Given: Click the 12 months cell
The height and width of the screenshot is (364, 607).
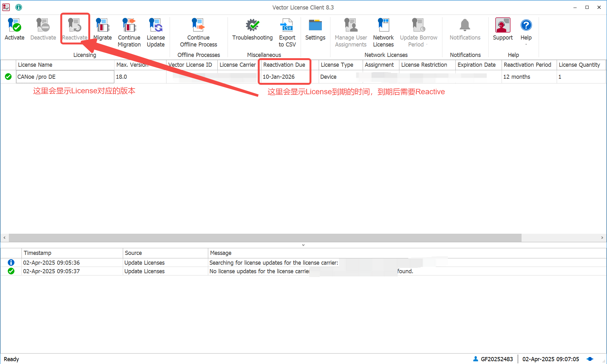Looking at the screenshot, I should (x=529, y=77).
